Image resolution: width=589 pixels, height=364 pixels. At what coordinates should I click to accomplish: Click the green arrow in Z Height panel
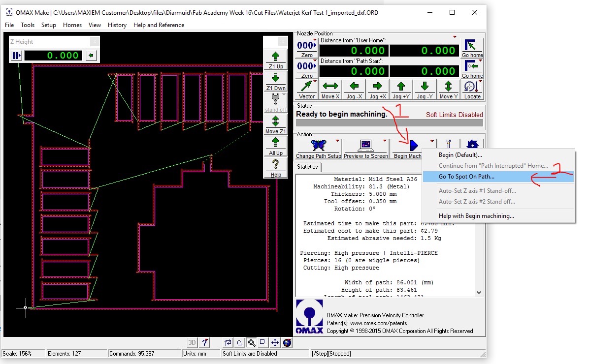(x=91, y=56)
